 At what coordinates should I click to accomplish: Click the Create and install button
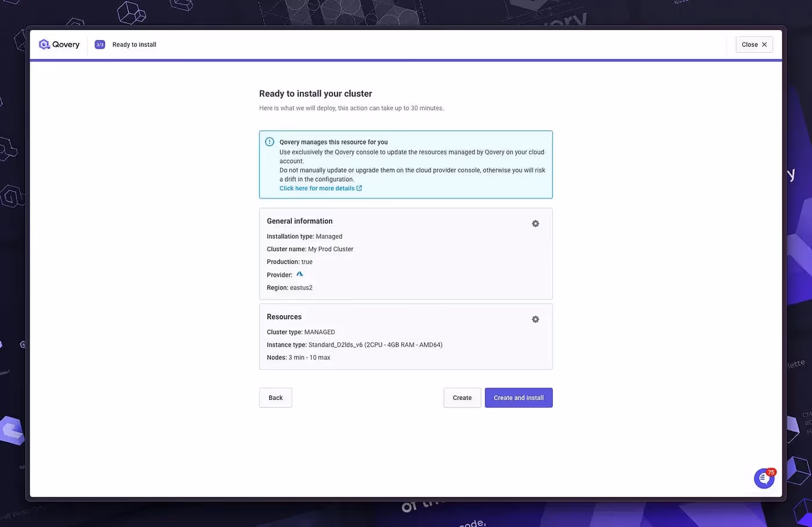click(x=518, y=398)
